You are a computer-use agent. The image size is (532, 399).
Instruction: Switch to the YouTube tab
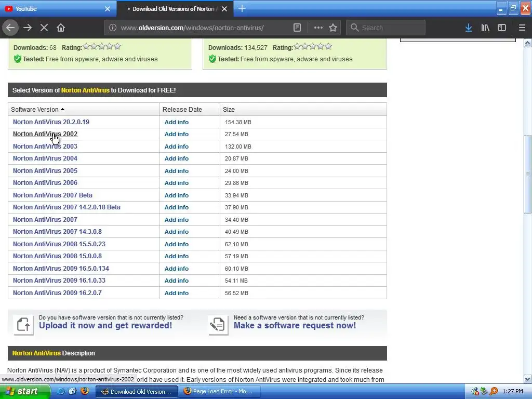point(58,9)
